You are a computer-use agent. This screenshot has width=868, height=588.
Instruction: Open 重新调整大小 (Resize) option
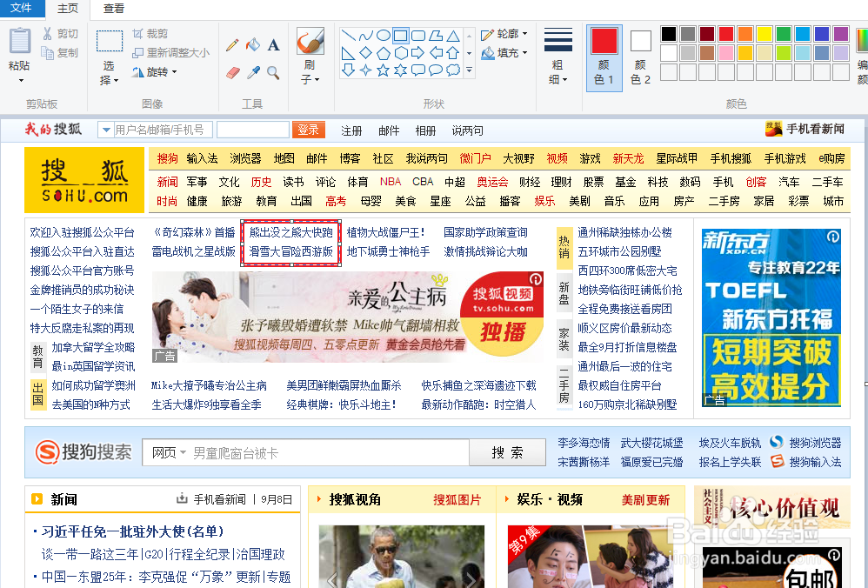(171, 52)
